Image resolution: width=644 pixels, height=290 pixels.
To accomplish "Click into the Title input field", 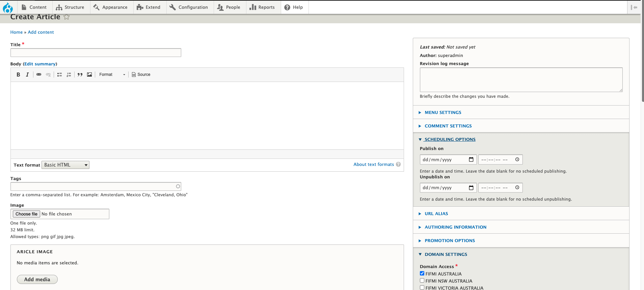I will coord(96,53).
